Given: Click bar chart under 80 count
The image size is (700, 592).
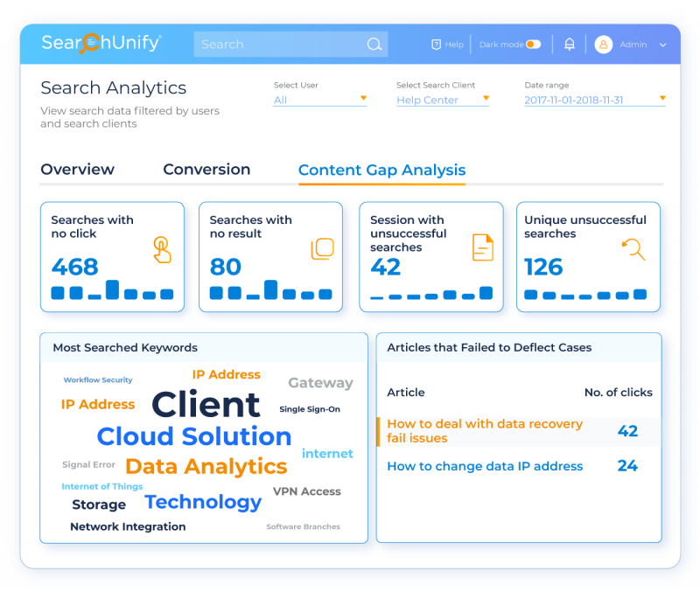Looking at the screenshot, I should (270, 289).
